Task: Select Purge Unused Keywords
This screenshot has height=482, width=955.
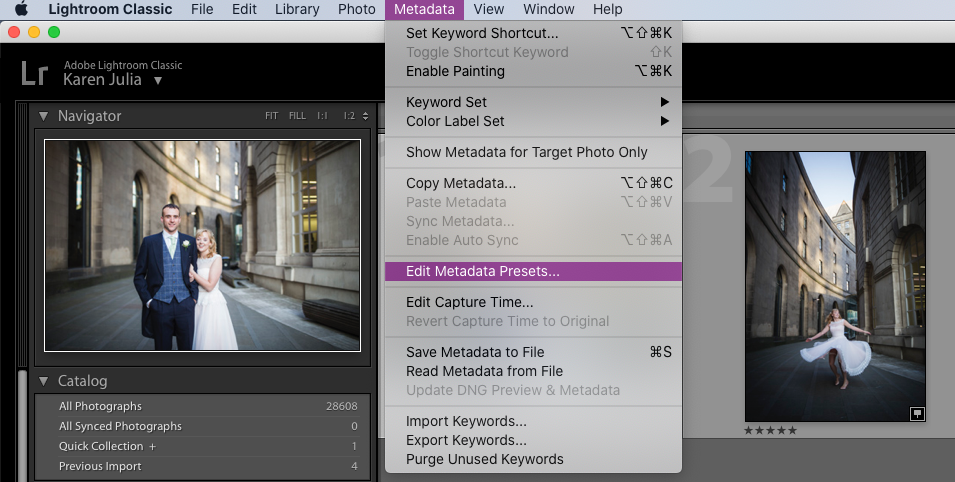Action: (533, 459)
